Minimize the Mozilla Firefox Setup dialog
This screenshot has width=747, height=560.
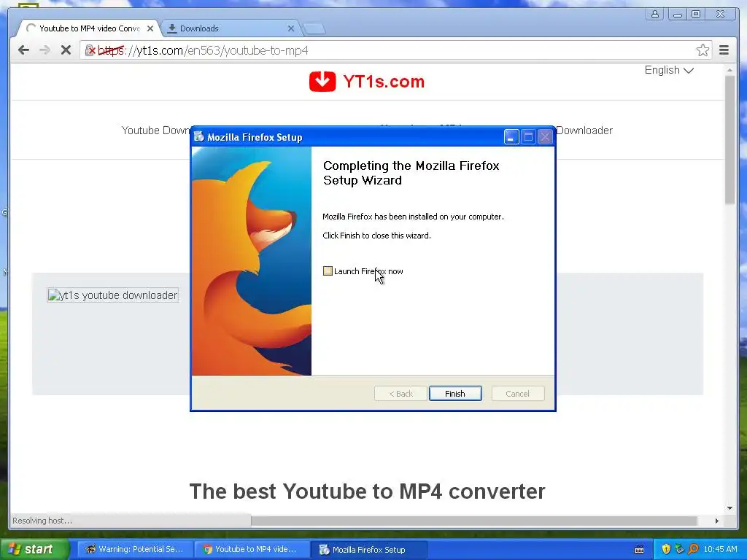(511, 137)
